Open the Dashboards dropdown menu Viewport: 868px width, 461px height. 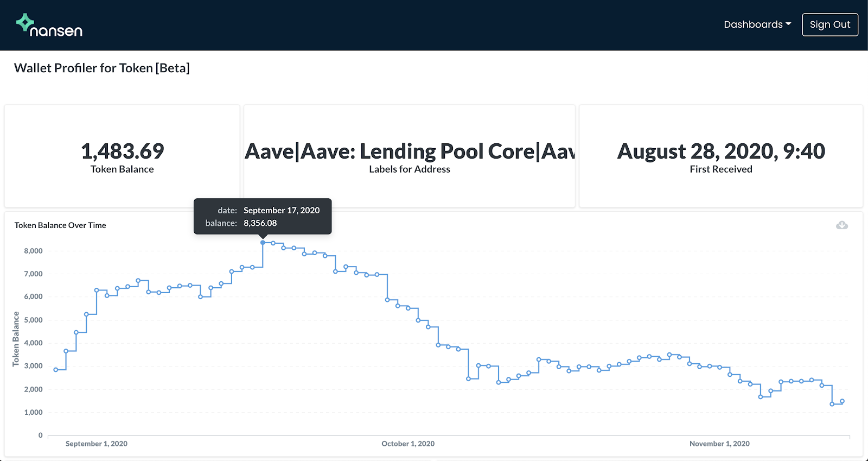pos(757,24)
